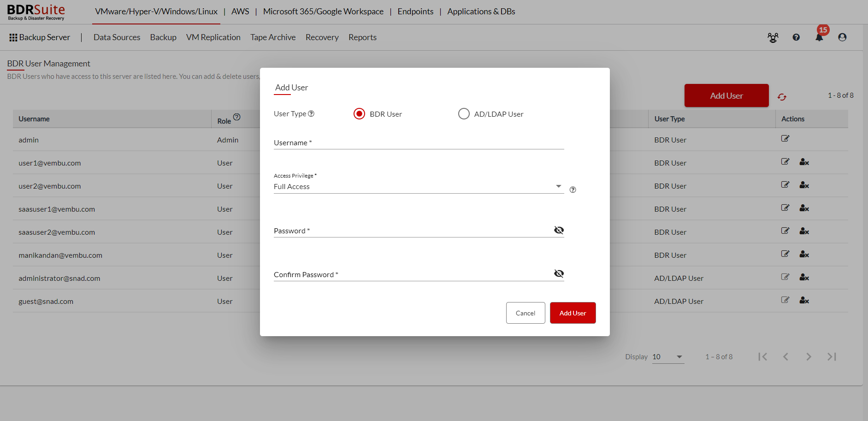Click Cancel in the Add User dialog

(526, 313)
